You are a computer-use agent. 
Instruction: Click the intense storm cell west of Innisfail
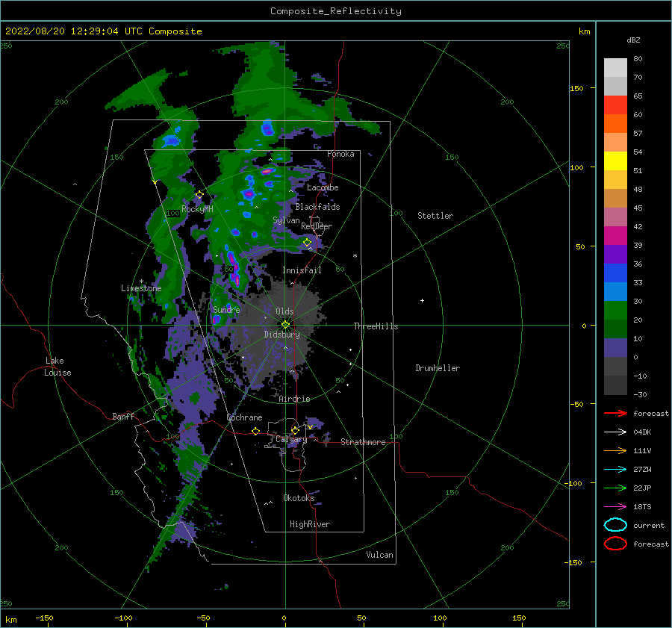coord(234,270)
